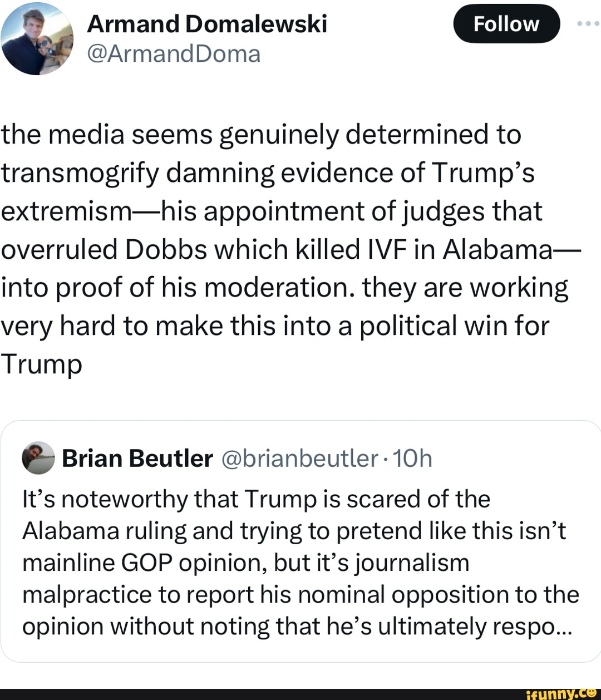This screenshot has height=700, width=601.
Task: Follow Armand Domalewski
Action: click(506, 24)
